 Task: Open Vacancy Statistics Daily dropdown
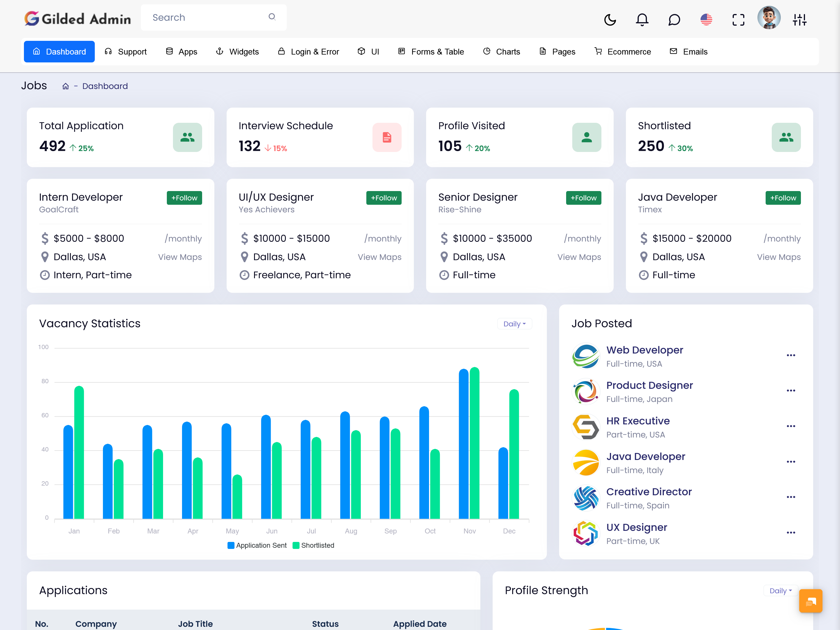pos(514,324)
